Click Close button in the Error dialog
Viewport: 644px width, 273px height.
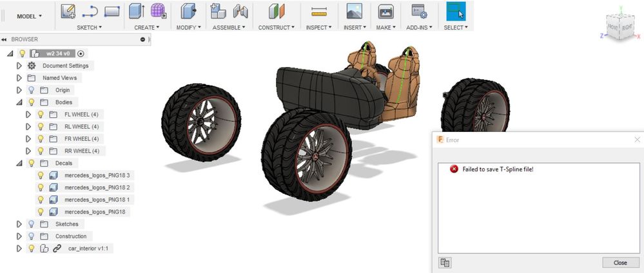coord(620,263)
